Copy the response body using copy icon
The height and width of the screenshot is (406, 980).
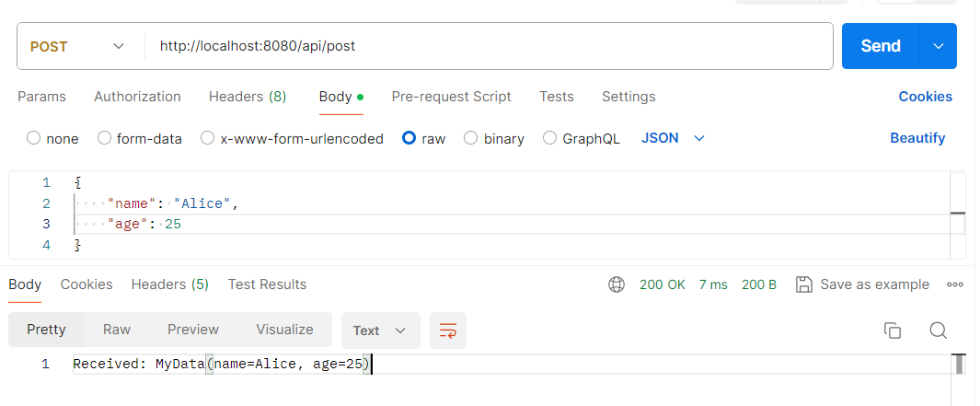892,331
